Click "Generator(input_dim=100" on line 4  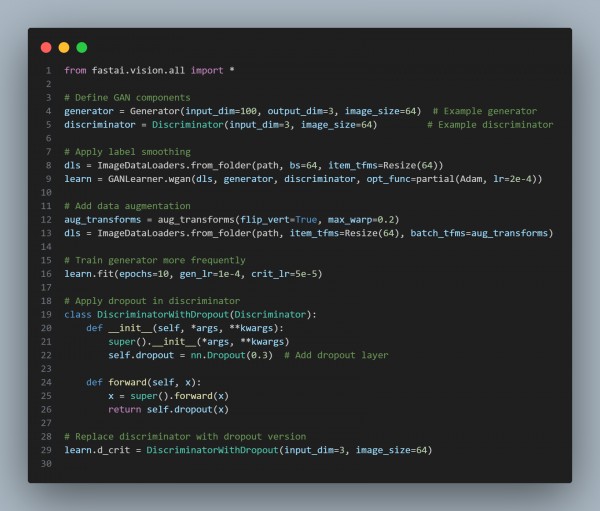193,111
